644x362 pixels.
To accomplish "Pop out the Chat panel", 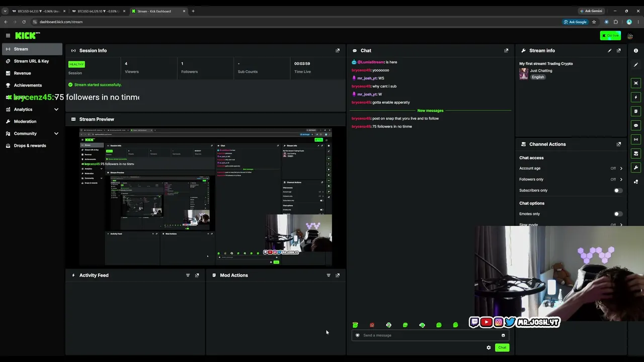I will click(506, 50).
